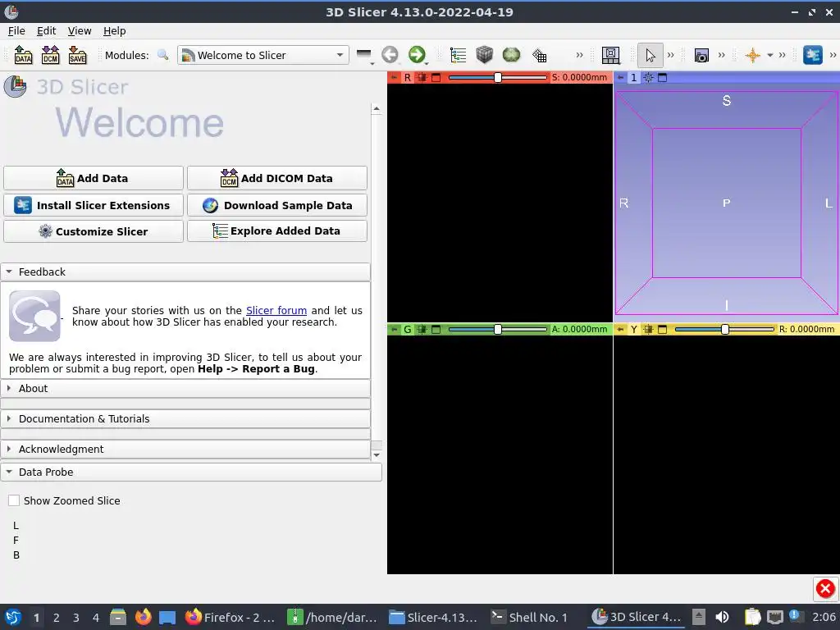Click the Add Data button
The height and width of the screenshot is (630, 840).
[94, 178]
